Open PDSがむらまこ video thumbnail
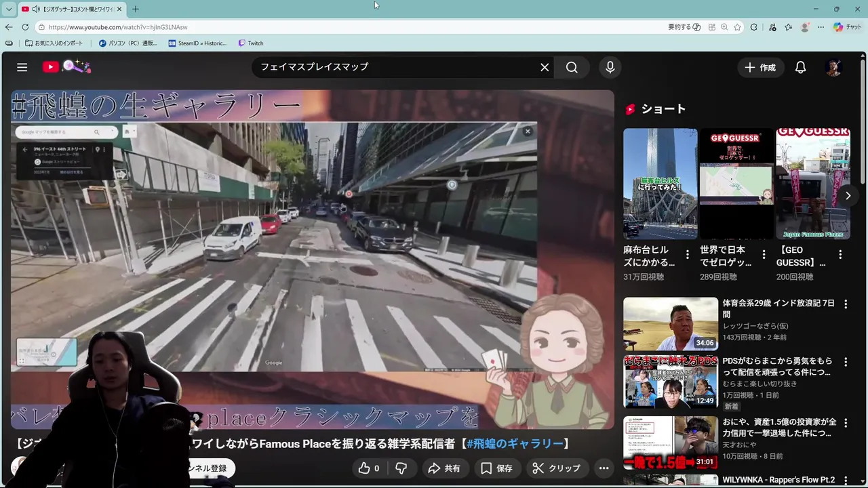Image resolution: width=868 pixels, height=488 pixels. pos(671,382)
